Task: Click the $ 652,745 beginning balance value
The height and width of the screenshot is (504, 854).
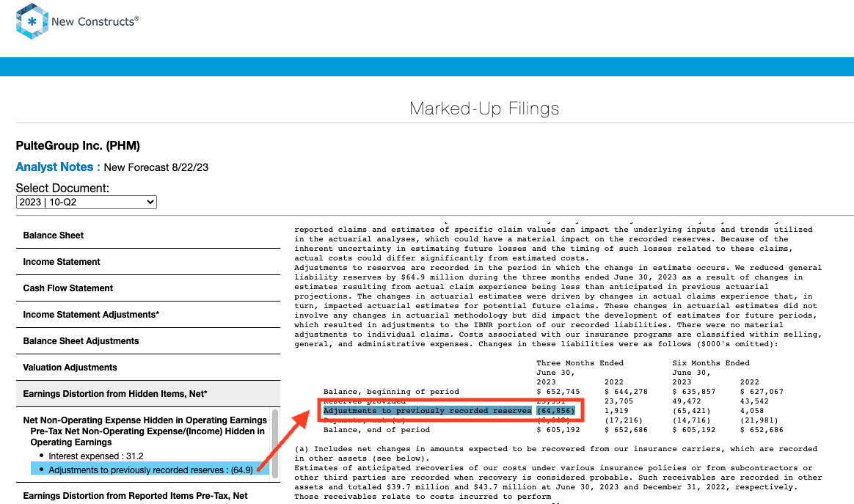Action: [558, 392]
